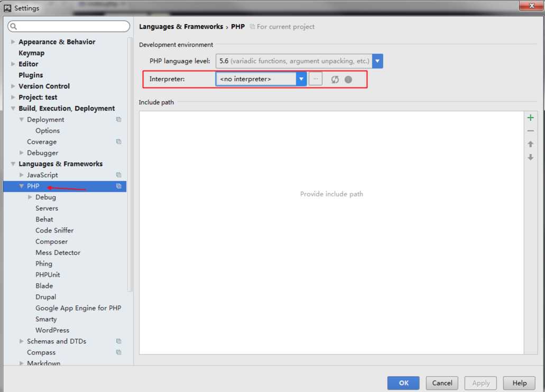Select Coverage settings item
The width and height of the screenshot is (545, 392).
click(x=42, y=142)
